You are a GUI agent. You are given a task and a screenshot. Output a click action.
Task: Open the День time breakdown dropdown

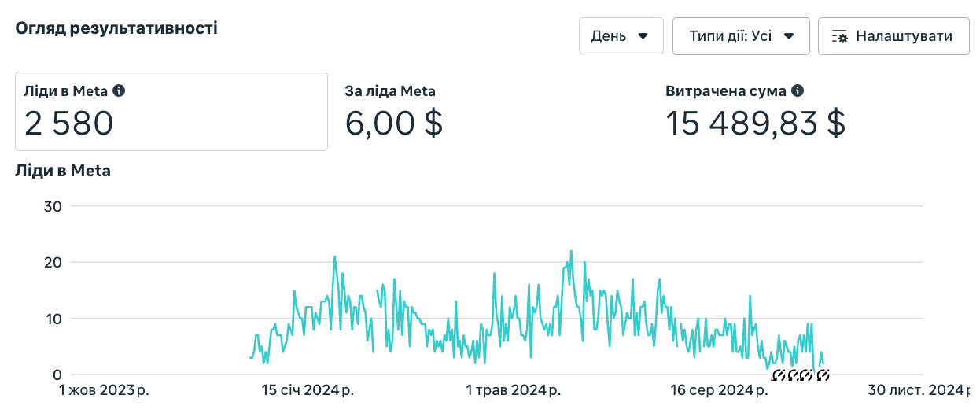(621, 36)
